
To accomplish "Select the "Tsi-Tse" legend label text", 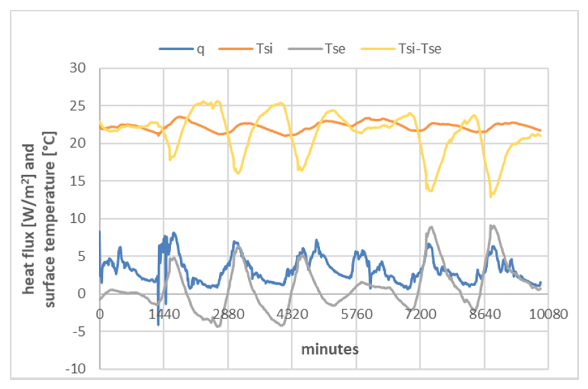I will (420, 49).
